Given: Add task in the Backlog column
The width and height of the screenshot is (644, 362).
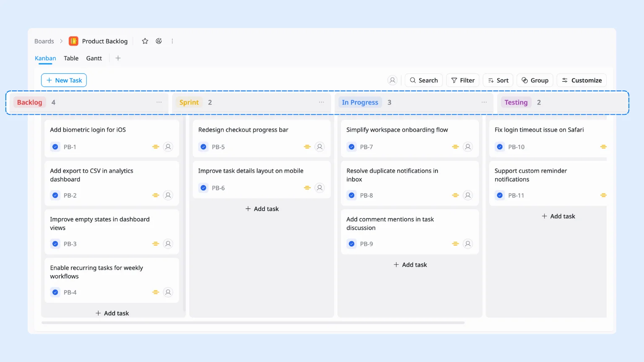Looking at the screenshot, I should [112, 313].
